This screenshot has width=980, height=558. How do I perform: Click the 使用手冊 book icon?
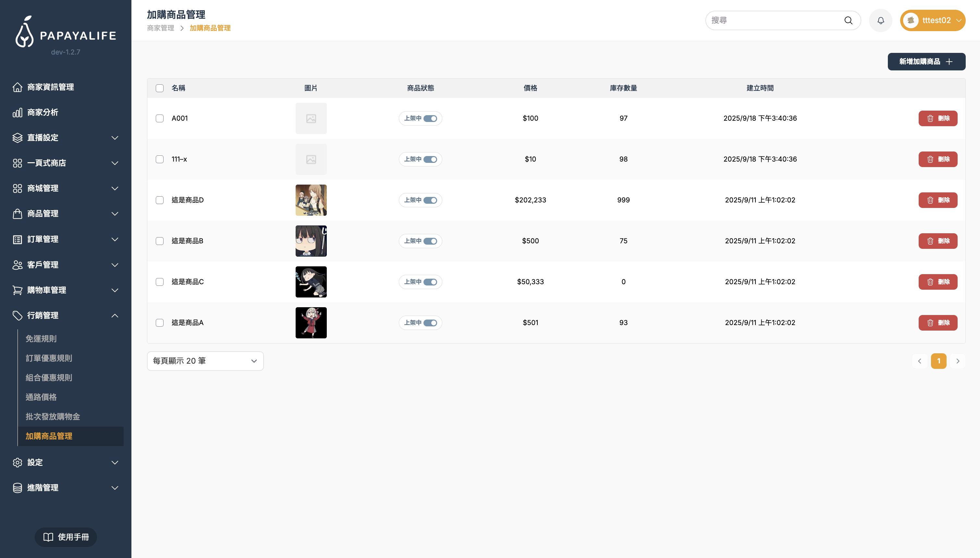[48, 537]
